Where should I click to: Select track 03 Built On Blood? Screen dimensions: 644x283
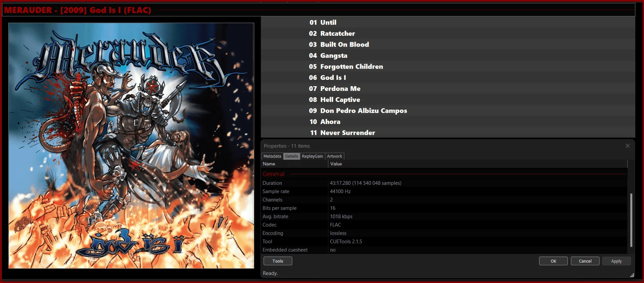coord(448,45)
